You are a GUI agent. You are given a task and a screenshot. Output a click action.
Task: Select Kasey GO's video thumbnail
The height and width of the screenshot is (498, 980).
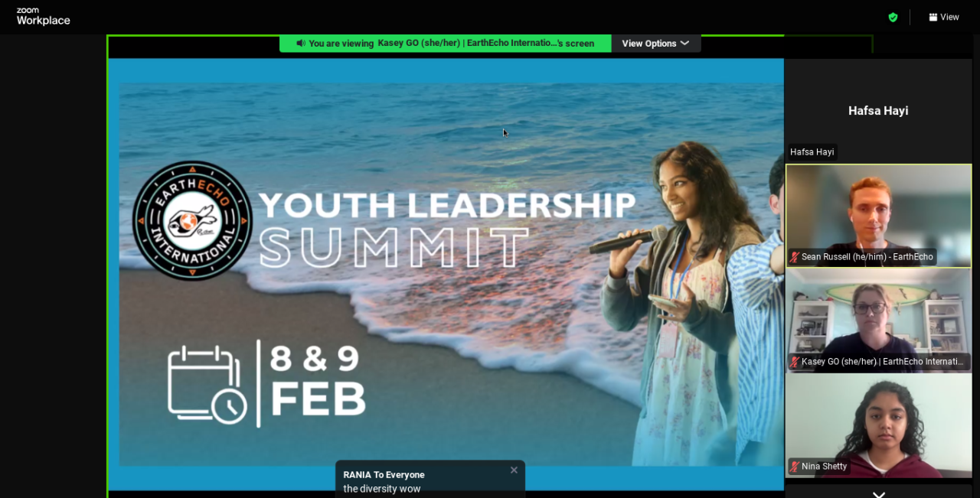tap(878, 321)
